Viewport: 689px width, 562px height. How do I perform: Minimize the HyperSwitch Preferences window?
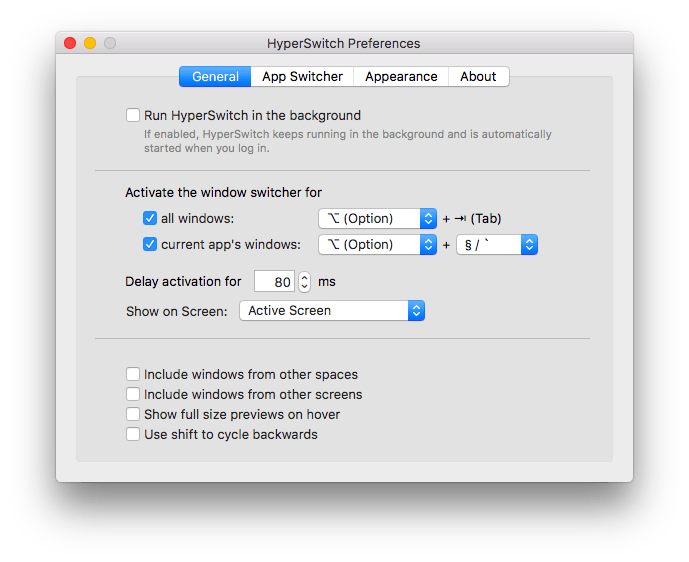point(90,43)
